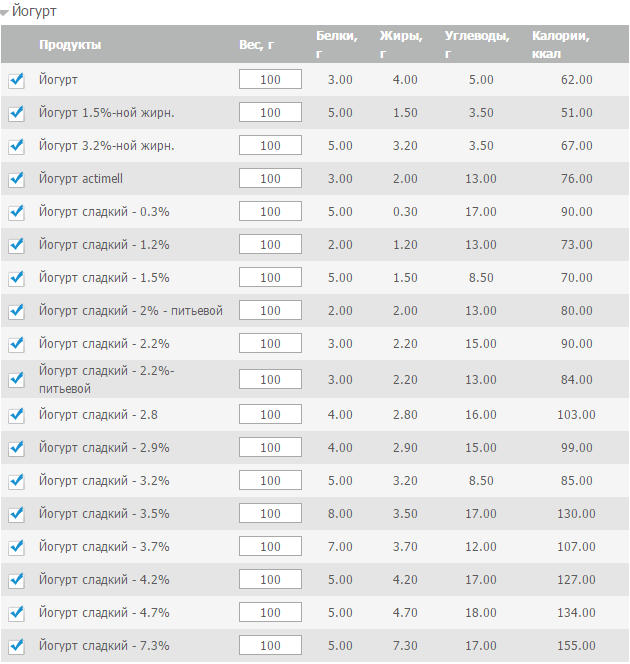
Task: Click weight field for Йогурт сладкий - 2.2%
Action: 270,343
